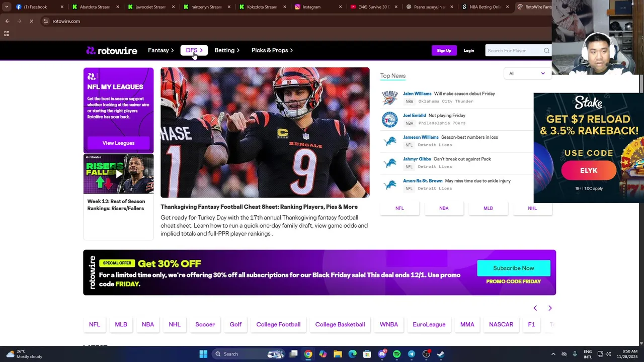
Task: Click the Oklahoma City Thunder team logo
Action: [x=389, y=98]
